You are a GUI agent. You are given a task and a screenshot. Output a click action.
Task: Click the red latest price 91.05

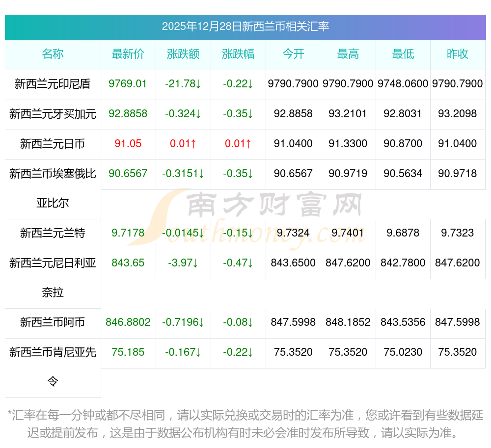click(128, 144)
